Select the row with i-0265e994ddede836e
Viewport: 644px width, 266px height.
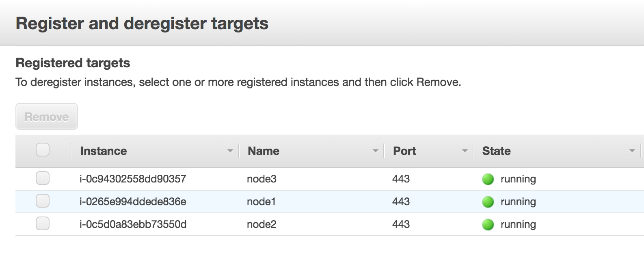point(133,202)
